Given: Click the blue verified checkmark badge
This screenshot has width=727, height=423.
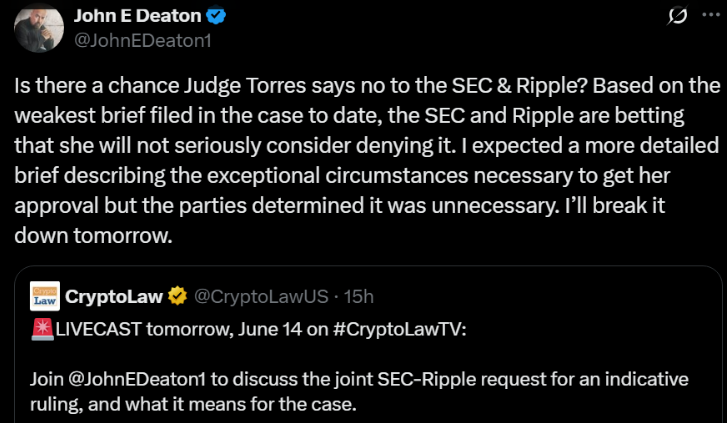Looking at the screenshot, I should pos(217,17).
